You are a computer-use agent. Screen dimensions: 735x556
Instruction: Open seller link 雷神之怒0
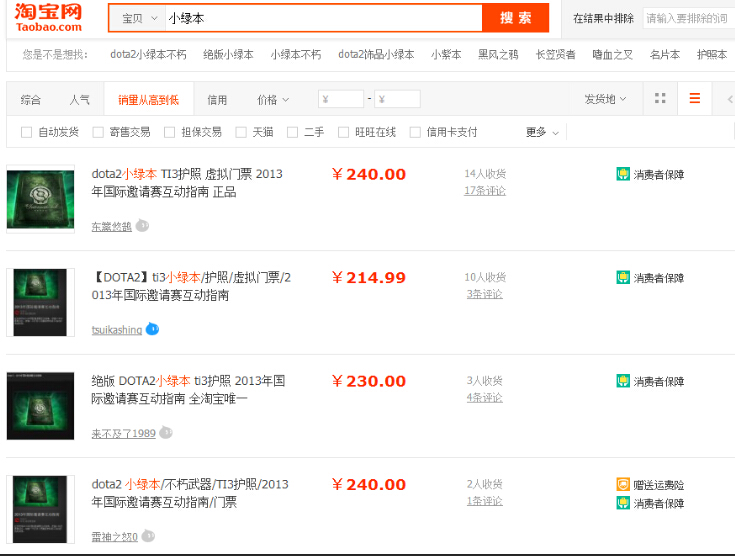pyautogui.click(x=114, y=536)
